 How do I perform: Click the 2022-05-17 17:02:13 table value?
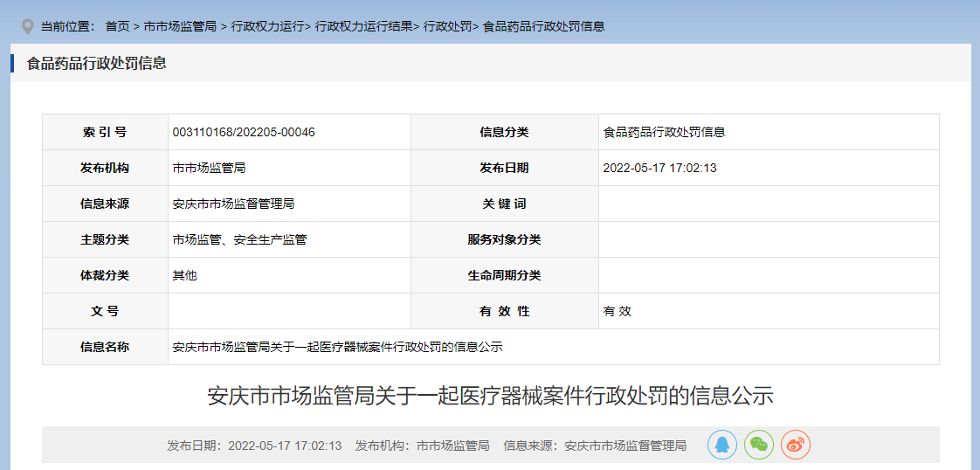[659, 168]
